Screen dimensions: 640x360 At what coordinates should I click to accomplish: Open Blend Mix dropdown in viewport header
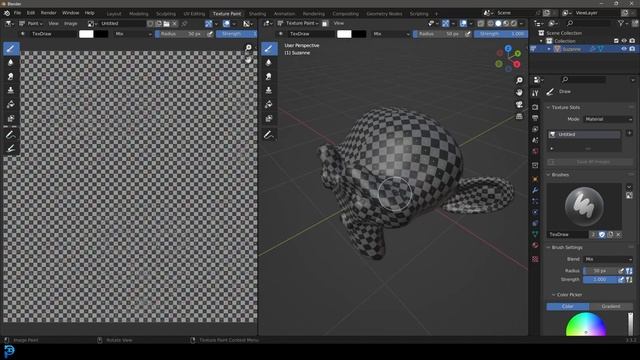[x=390, y=34]
